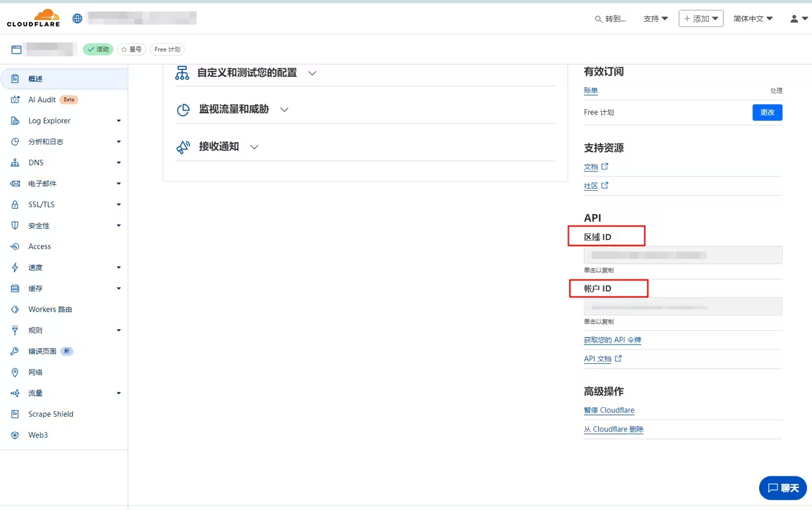Image resolution: width=812 pixels, height=510 pixels.
Task: Select 概述 in the sidebar
Action: pyautogui.click(x=36, y=79)
